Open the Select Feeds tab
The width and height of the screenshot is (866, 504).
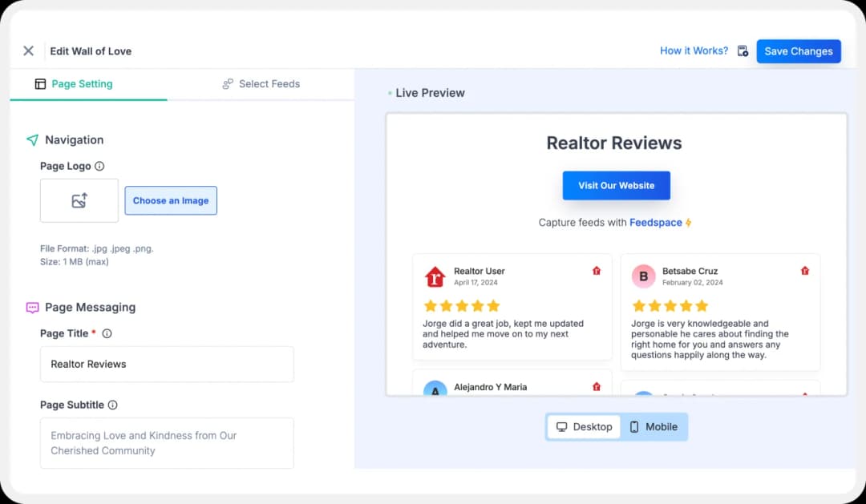pyautogui.click(x=261, y=84)
